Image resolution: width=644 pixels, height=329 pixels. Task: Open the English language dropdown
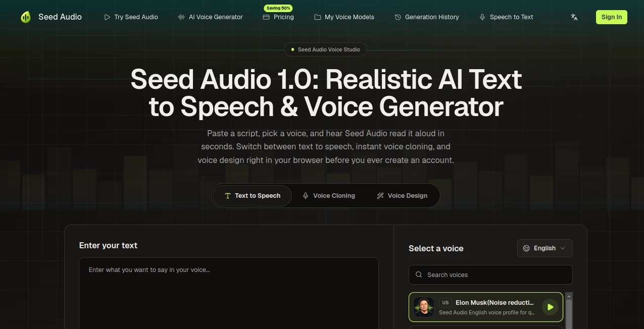coord(545,248)
